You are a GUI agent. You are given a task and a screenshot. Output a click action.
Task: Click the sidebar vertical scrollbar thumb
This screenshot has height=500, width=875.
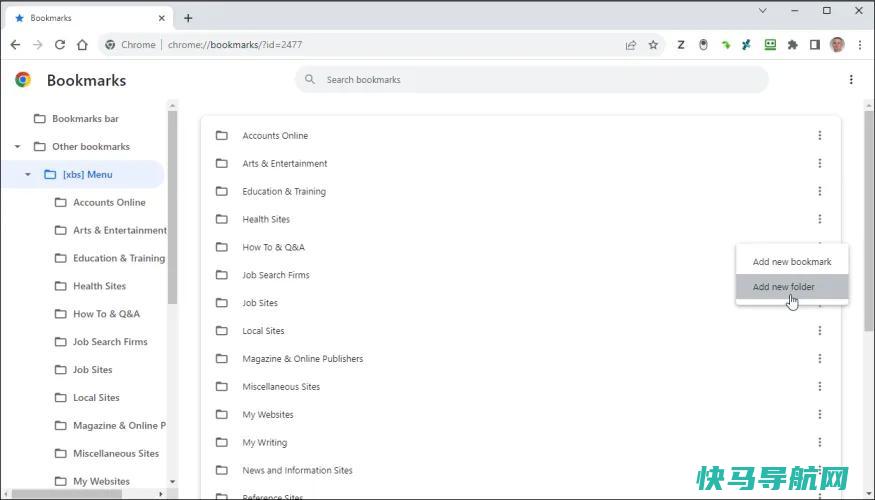pos(172,206)
